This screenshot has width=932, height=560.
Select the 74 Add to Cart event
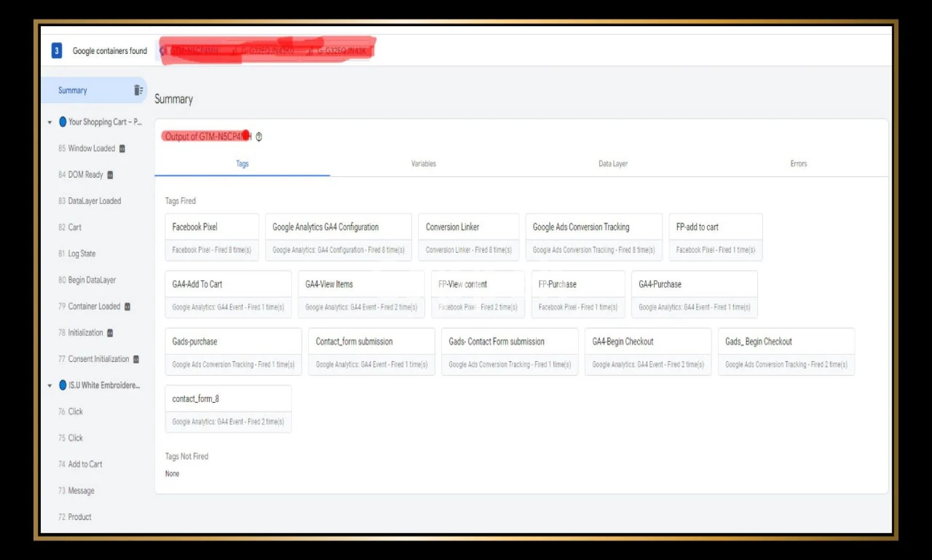[x=85, y=464]
